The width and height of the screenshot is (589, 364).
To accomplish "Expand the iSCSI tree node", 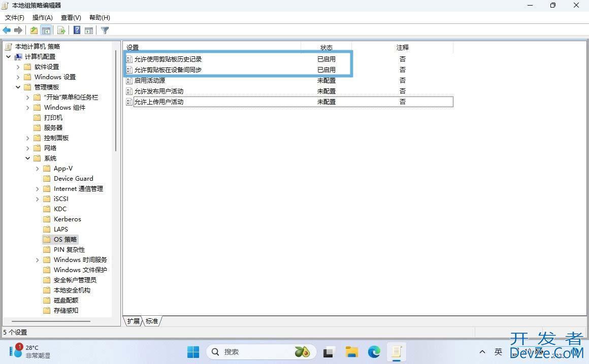I will [x=37, y=198].
